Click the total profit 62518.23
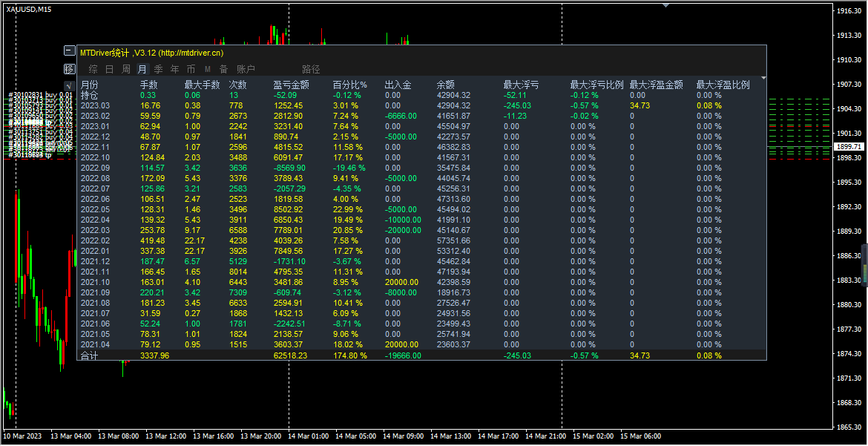 290,355
